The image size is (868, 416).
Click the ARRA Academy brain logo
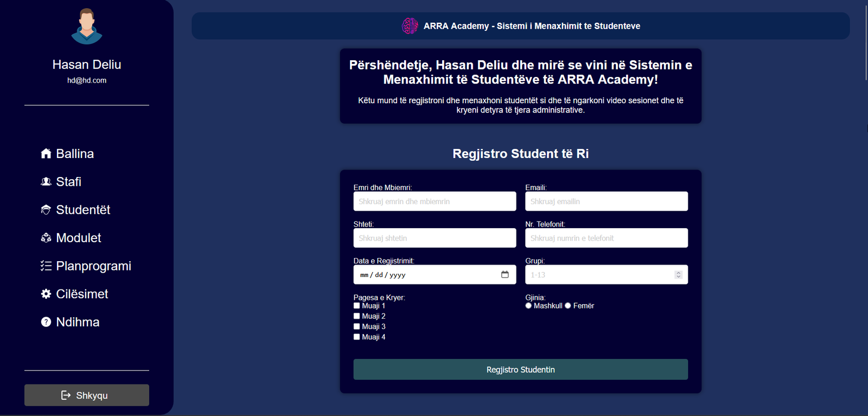(410, 26)
